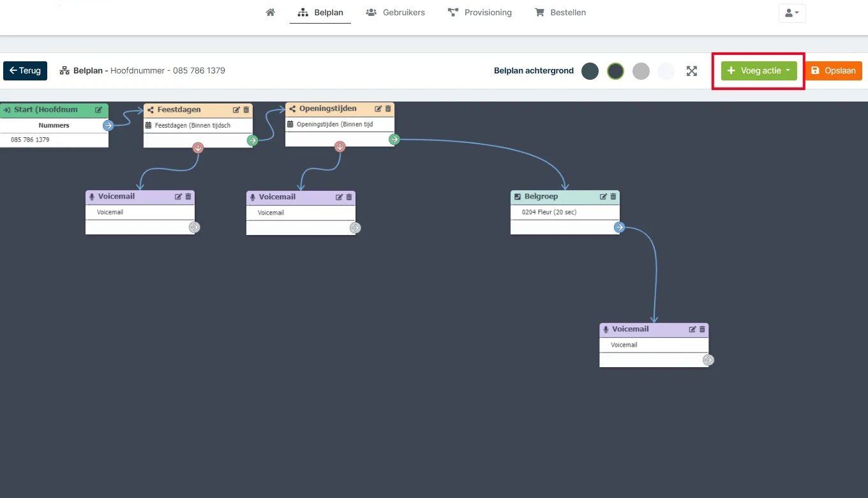Select the Belgroep node header
Viewport: 868px width, 498px height.
pos(565,197)
